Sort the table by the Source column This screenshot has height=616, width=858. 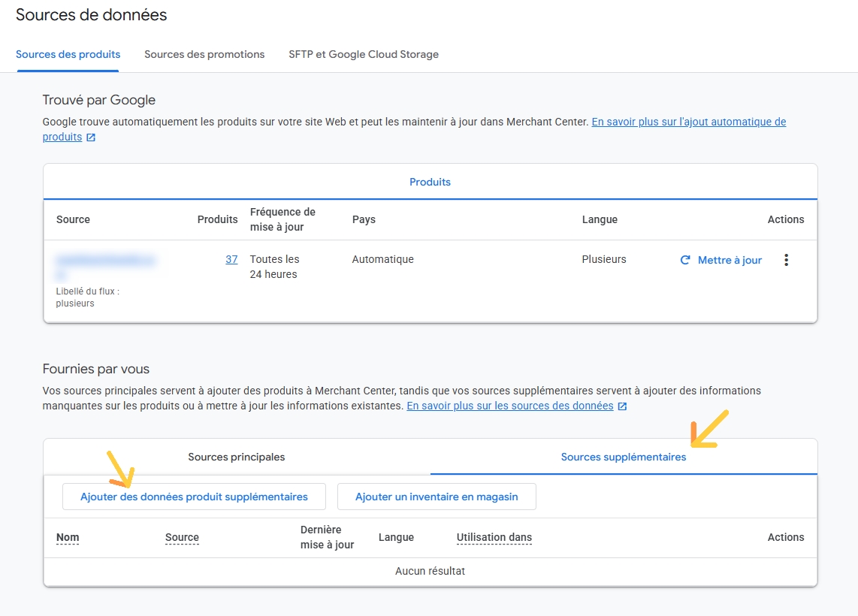(x=181, y=537)
